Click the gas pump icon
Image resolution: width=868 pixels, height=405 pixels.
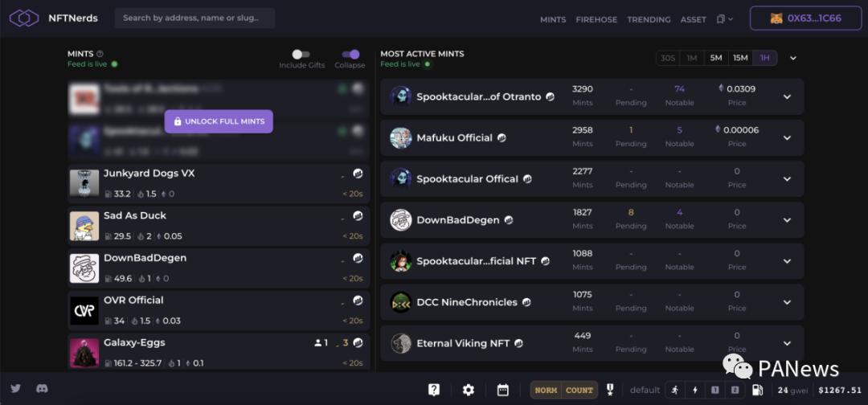point(757,390)
